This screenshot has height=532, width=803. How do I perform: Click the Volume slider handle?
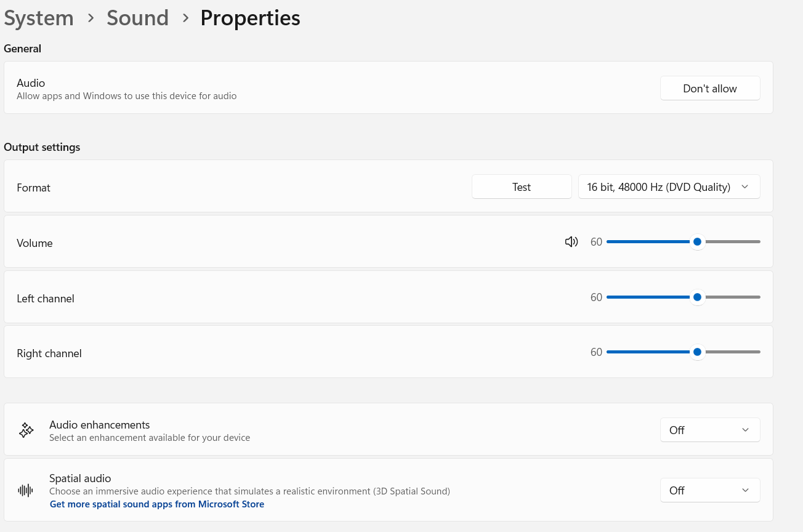pyautogui.click(x=697, y=242)
